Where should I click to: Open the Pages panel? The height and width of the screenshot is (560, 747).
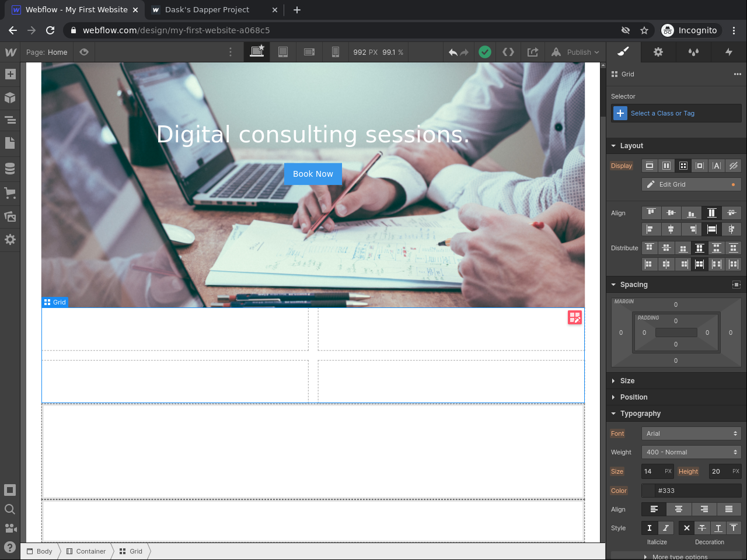tap(10, 143)
